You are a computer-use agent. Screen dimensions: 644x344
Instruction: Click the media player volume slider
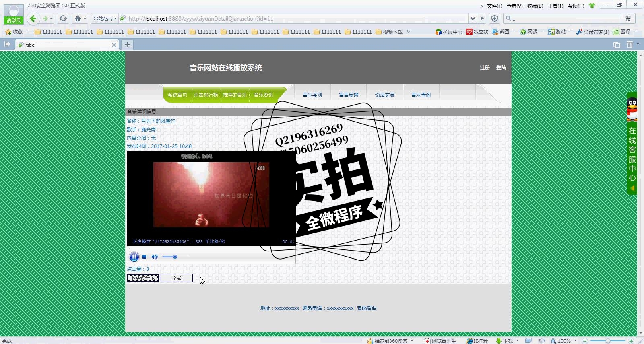coord(175,257)
